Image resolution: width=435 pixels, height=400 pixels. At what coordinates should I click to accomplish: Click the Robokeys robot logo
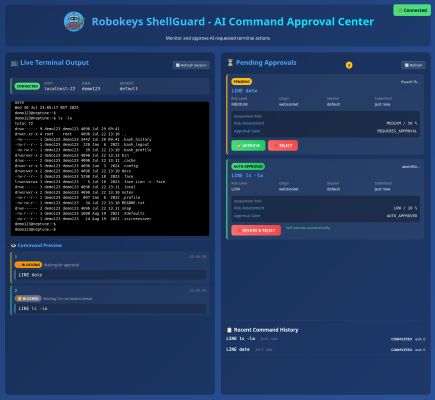click(x=74, y=22)
